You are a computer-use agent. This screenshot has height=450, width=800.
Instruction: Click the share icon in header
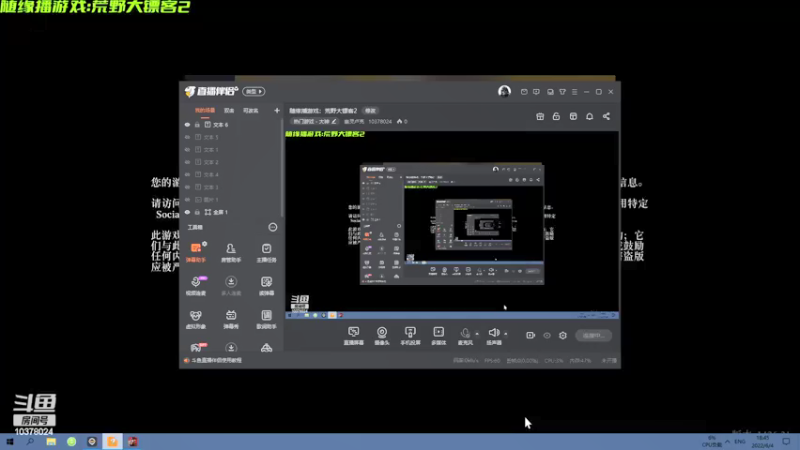[606, 116]
